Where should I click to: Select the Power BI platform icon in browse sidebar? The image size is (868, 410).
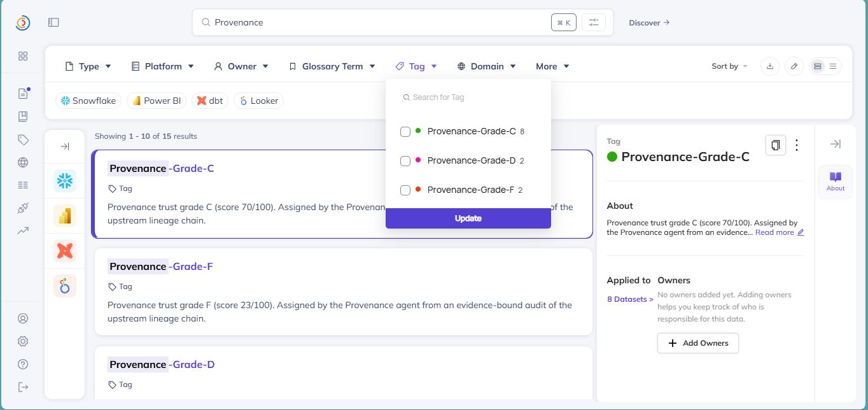[65, 216]
